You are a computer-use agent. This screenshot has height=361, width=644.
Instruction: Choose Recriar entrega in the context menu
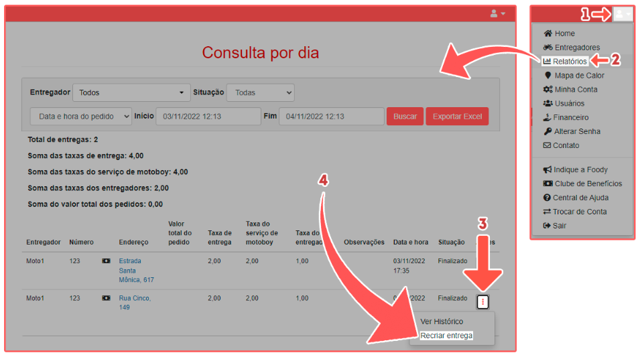tap(446, 336)
